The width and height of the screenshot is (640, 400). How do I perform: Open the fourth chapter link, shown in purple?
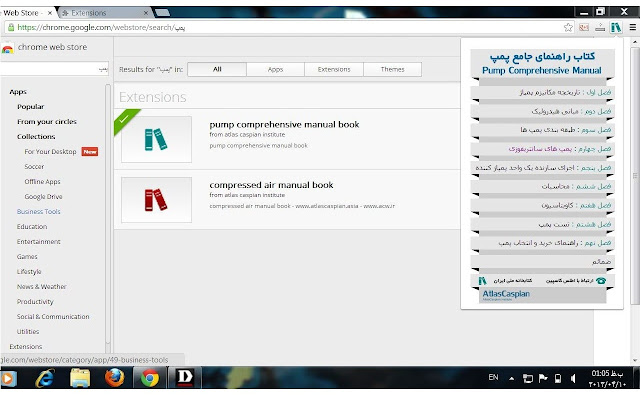pyautogui.click(x=560, y=149)
